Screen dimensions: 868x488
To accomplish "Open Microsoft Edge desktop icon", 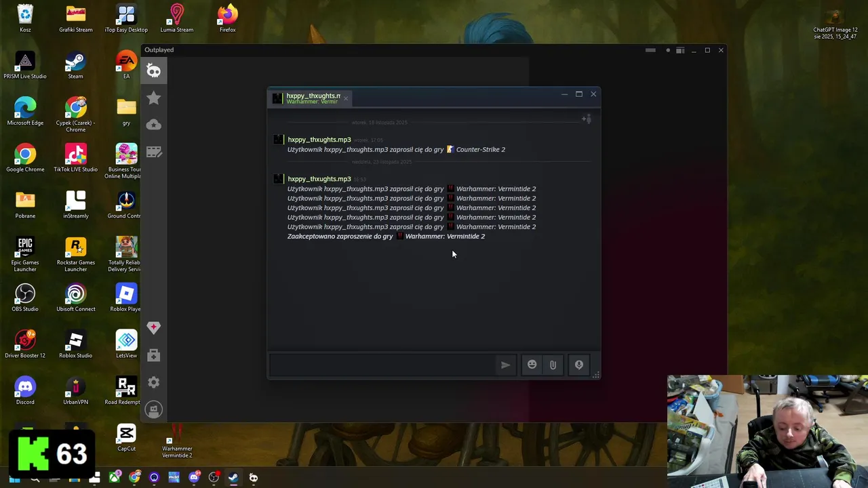I will 25,112.
